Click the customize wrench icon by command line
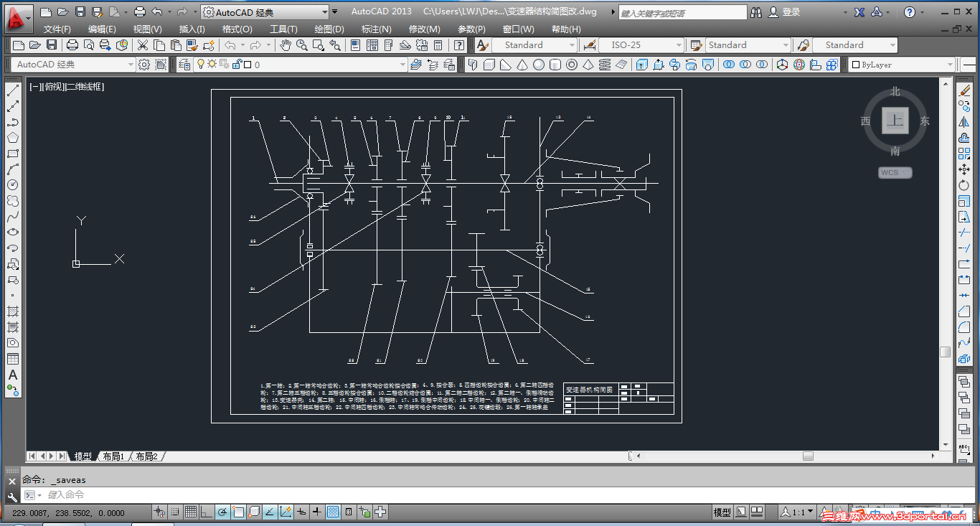The height and width of the screenshot is (526, 980). coord(11,496)
